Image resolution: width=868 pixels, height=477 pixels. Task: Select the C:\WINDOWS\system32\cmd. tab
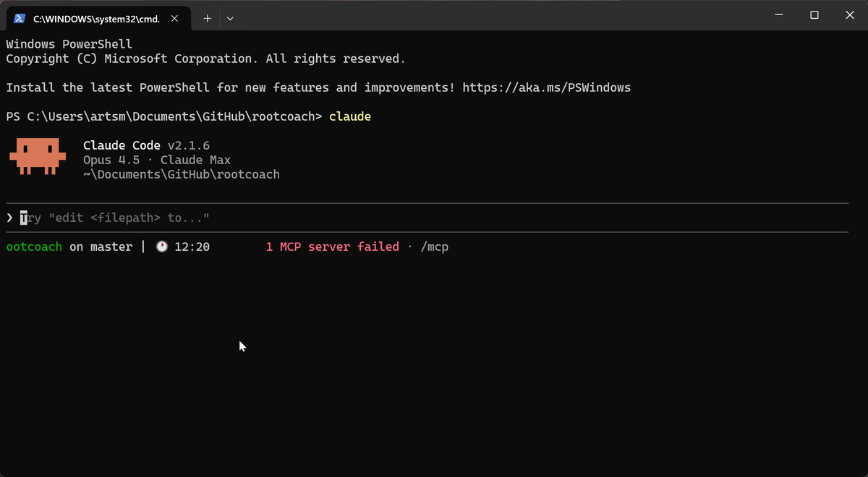point(99,18)
